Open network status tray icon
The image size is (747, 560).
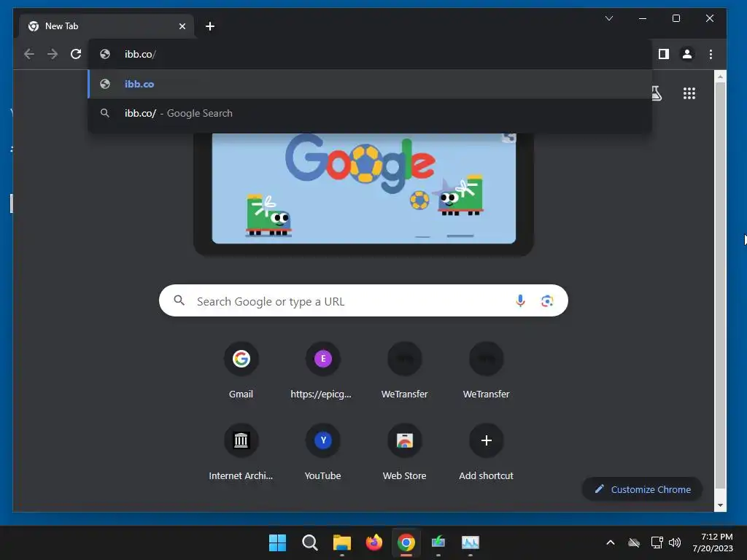pyautogui.click(x=657, y=542)
